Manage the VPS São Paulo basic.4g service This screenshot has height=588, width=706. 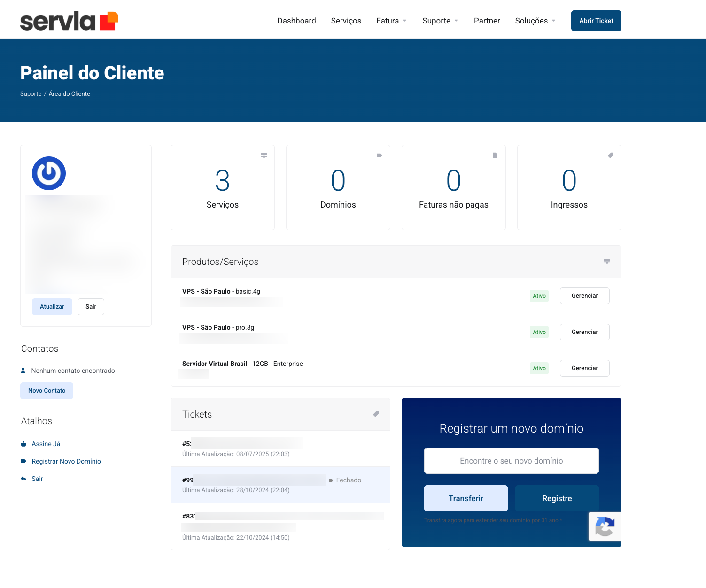pyautogui.click(x=584, y=296)
